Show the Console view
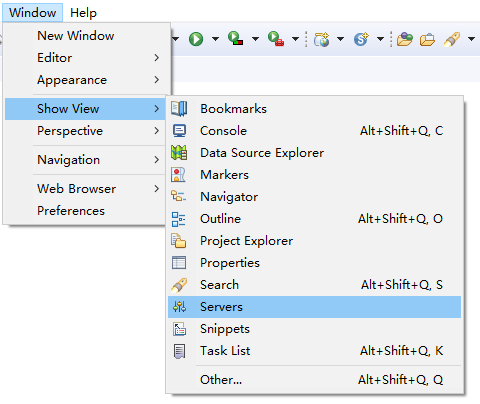Viewport: 480px width, 404px height. (x=314, y=131)
